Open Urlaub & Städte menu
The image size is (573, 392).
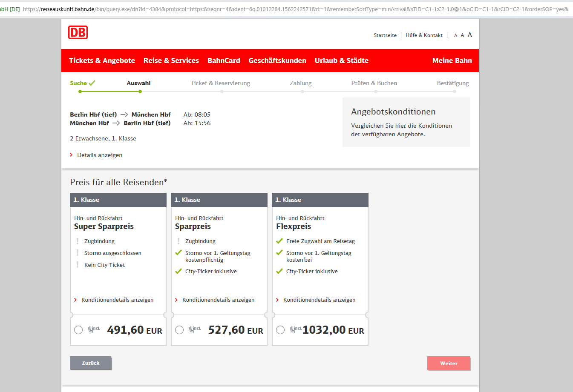pyautogui.click(x=342, y=60)
